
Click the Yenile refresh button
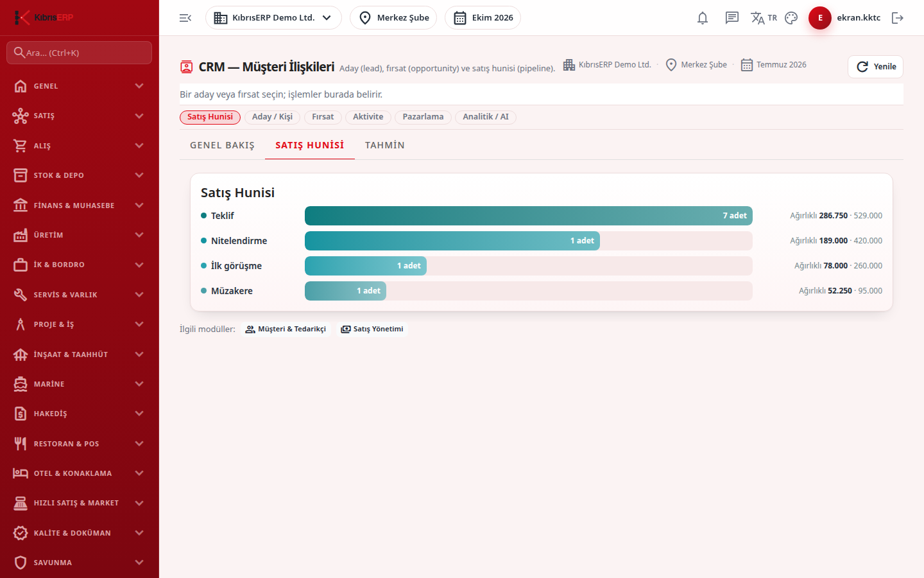click(875, 67)
